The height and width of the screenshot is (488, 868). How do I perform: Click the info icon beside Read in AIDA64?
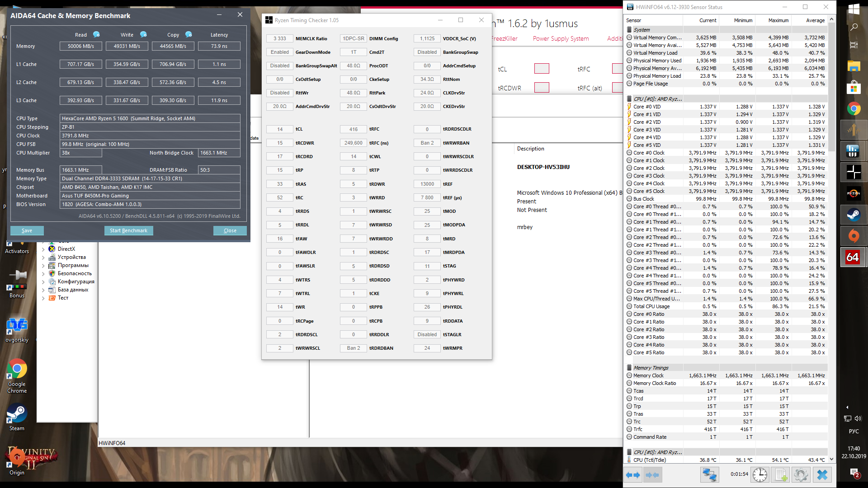(x=96, y=34)
